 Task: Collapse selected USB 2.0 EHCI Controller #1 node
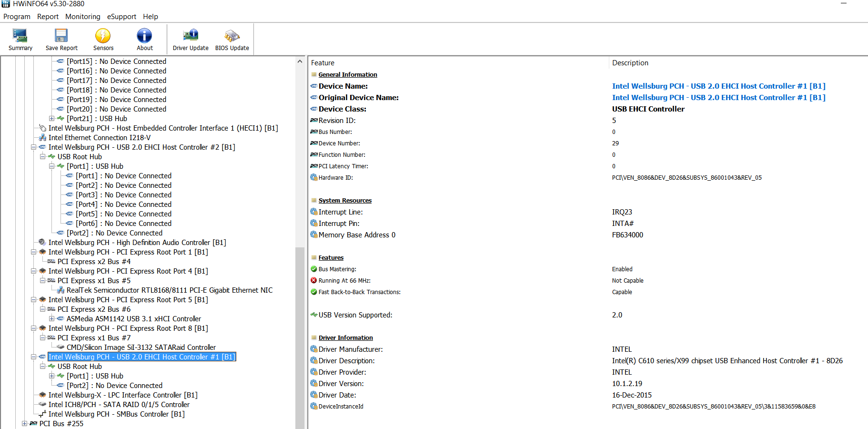[34, 357]
